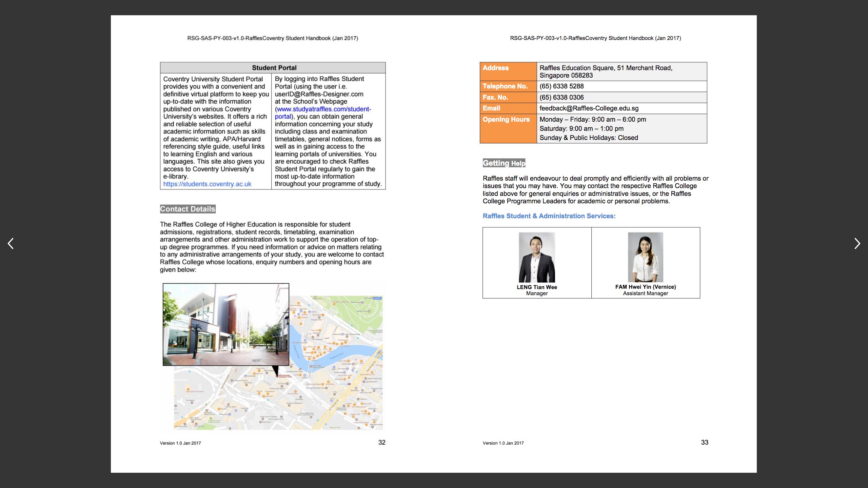868x488 pixels.
Task: Click the left page handbook header text
Action: coord(272,38)
